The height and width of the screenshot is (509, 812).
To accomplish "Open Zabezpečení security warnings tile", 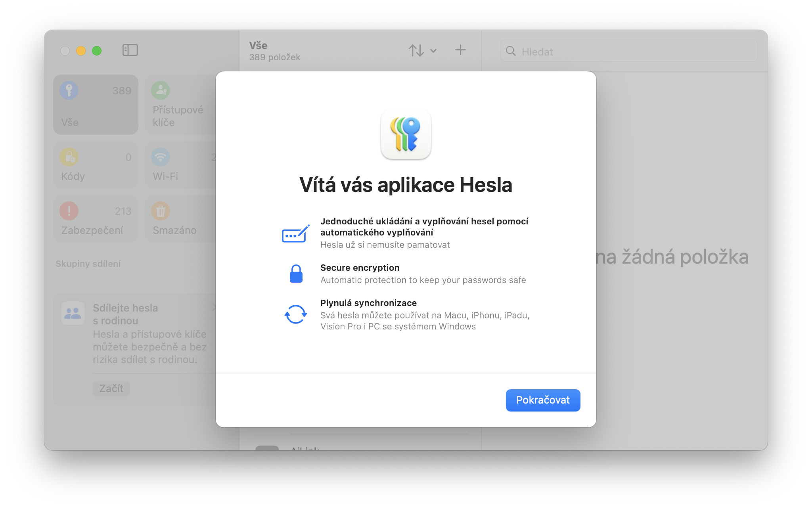I will pyautogui.click(x=96, y=219).
